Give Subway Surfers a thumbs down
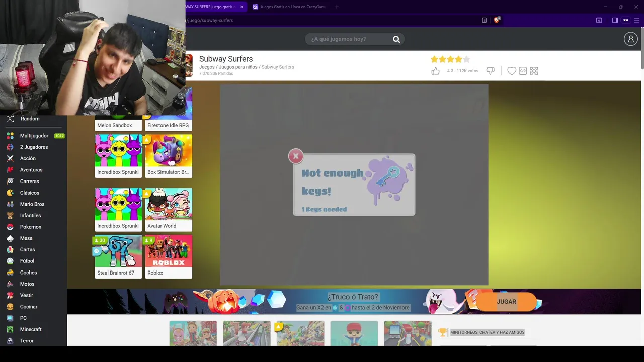This screenshot has height=362, width=644. pyautogui.click(x=490, y=71)
